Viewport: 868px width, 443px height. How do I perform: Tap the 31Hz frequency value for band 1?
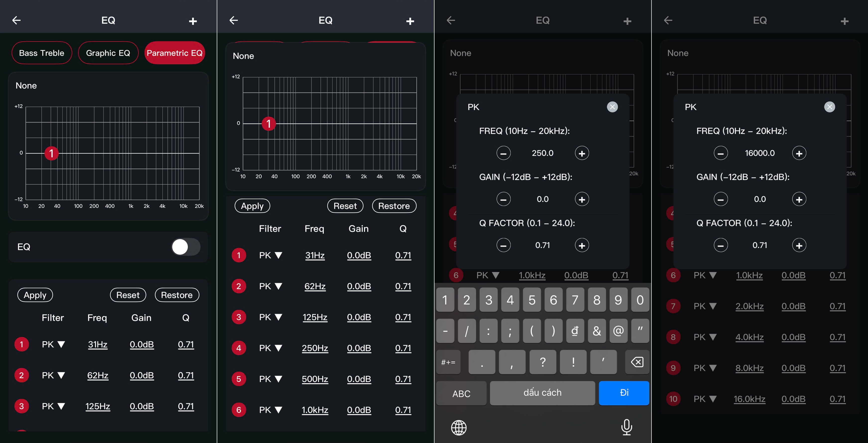[x=98, y=344]
